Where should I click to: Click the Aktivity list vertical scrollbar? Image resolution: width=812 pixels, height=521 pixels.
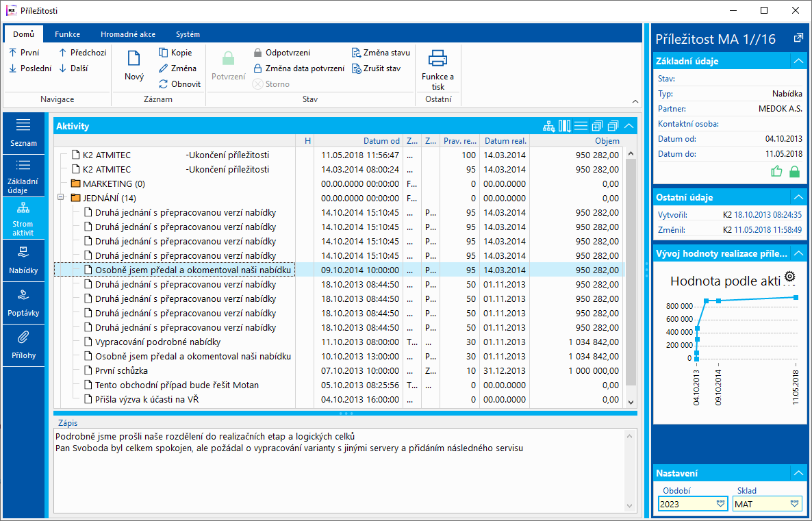631,274
